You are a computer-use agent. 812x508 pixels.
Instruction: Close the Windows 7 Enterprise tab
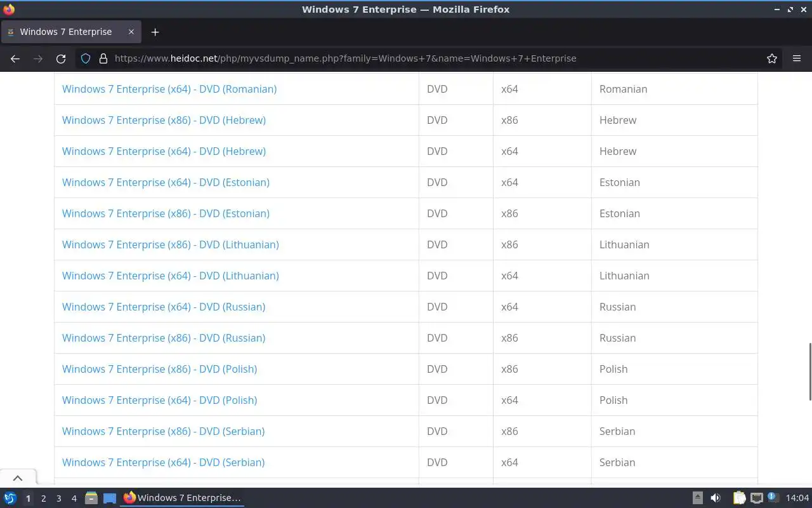(x=131, y=32)
